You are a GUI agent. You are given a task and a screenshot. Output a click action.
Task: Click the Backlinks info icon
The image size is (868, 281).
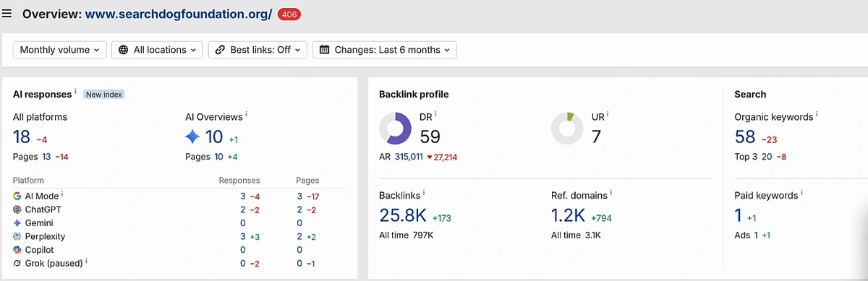point(424,193)
